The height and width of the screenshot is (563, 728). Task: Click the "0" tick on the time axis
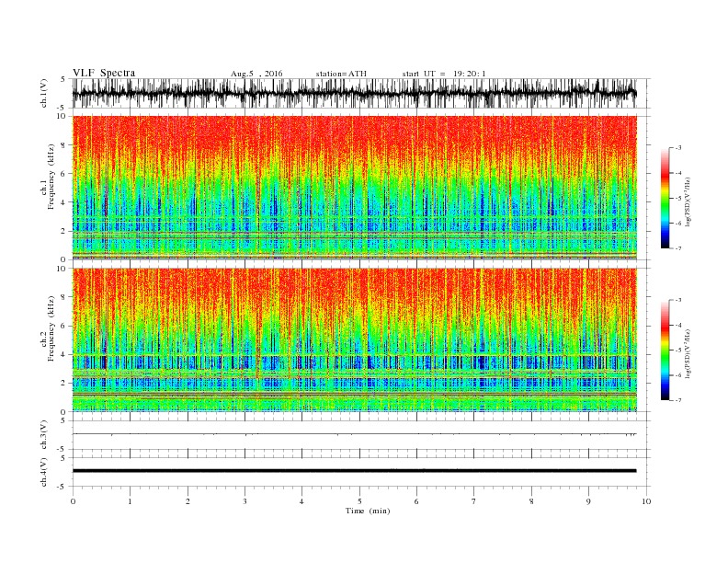click(73, 501)
